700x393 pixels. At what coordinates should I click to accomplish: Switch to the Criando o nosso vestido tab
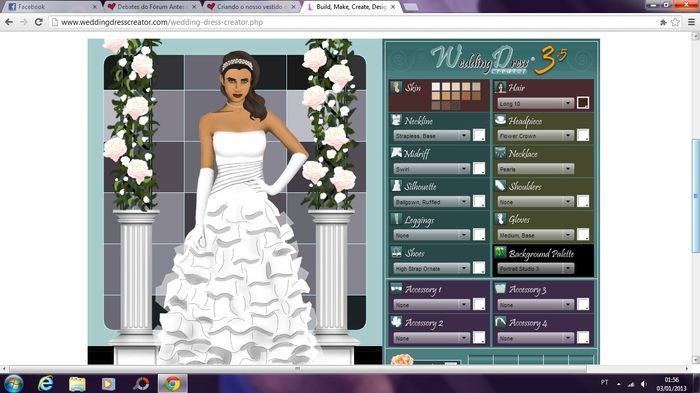[x=252, y=7]
